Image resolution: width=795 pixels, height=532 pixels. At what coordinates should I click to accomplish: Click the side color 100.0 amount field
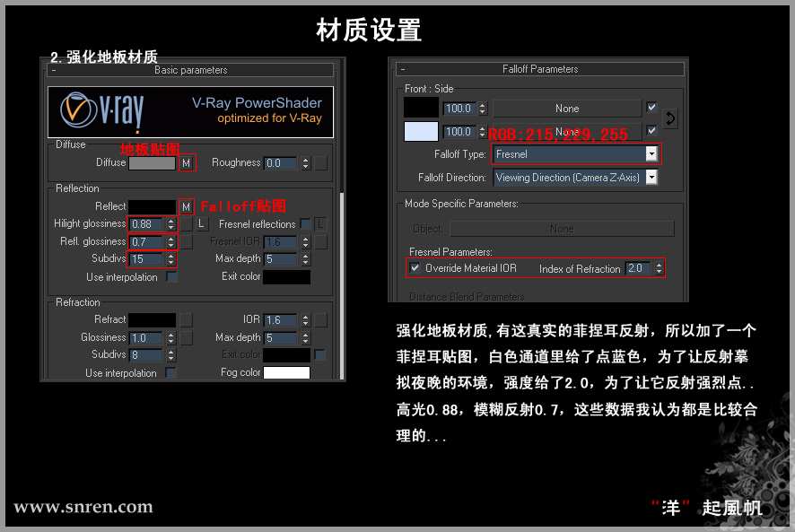[460, 131]
